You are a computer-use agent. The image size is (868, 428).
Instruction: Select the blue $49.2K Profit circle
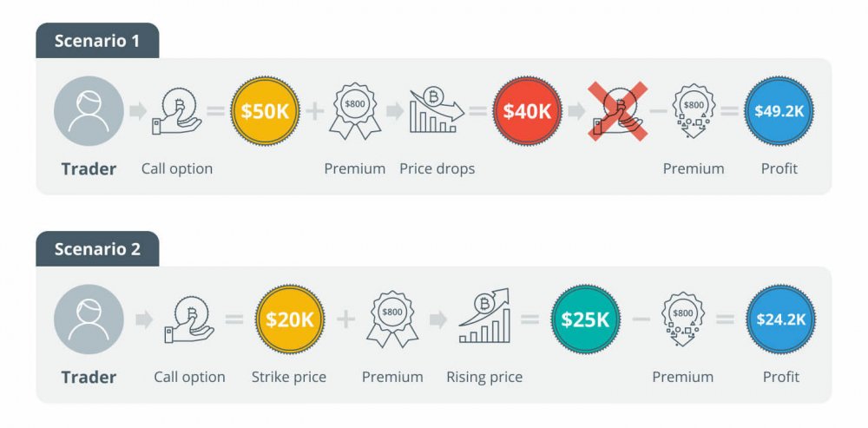(779, 111)
